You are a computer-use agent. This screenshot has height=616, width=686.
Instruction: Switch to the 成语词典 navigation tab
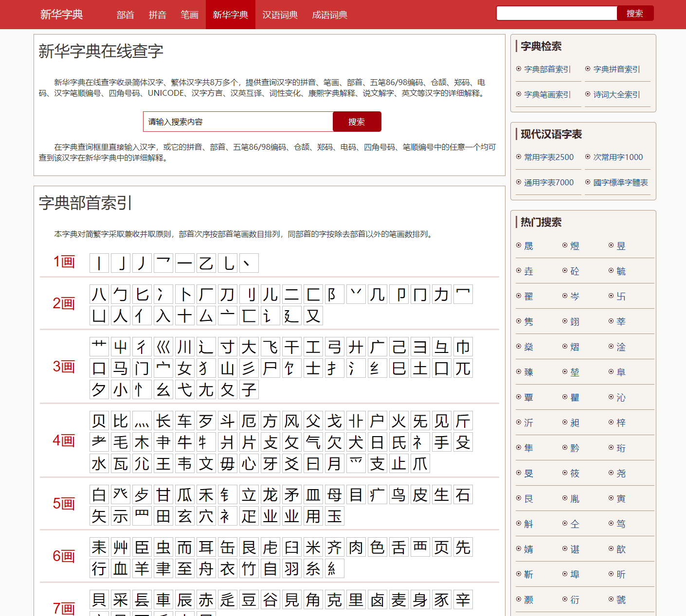(329, 15)
